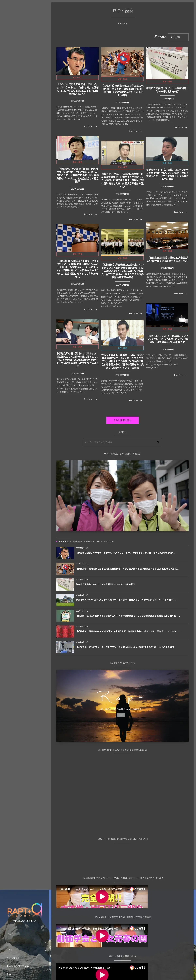Open the 維新・吉村代表 article title
This screenshot has width=196, height=980.
tap(122, 180)
